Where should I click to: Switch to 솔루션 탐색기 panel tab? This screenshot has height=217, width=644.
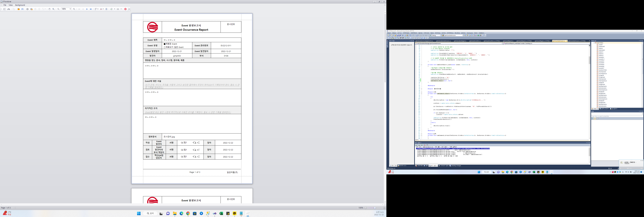click(x=604, y=109)
